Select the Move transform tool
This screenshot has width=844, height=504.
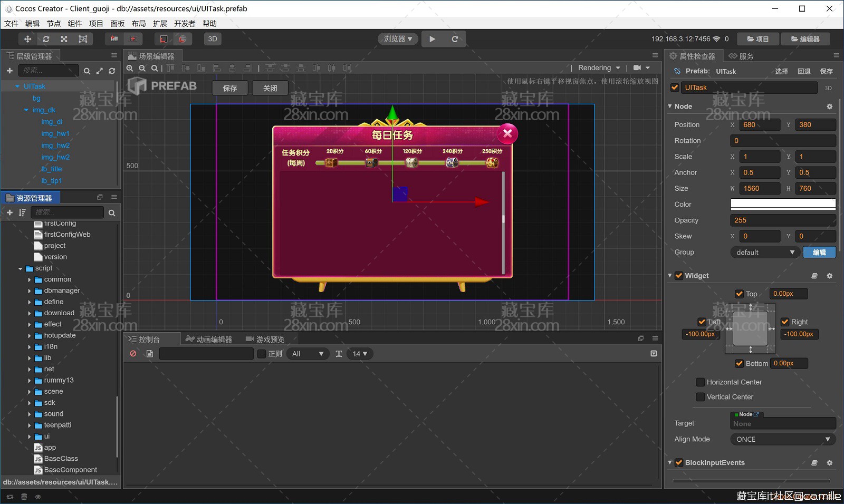tap(27, 39)
